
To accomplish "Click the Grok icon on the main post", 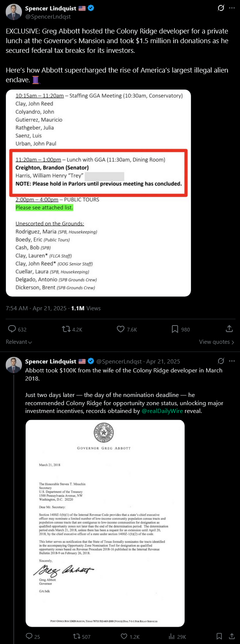I will click(x=221, y=8).
